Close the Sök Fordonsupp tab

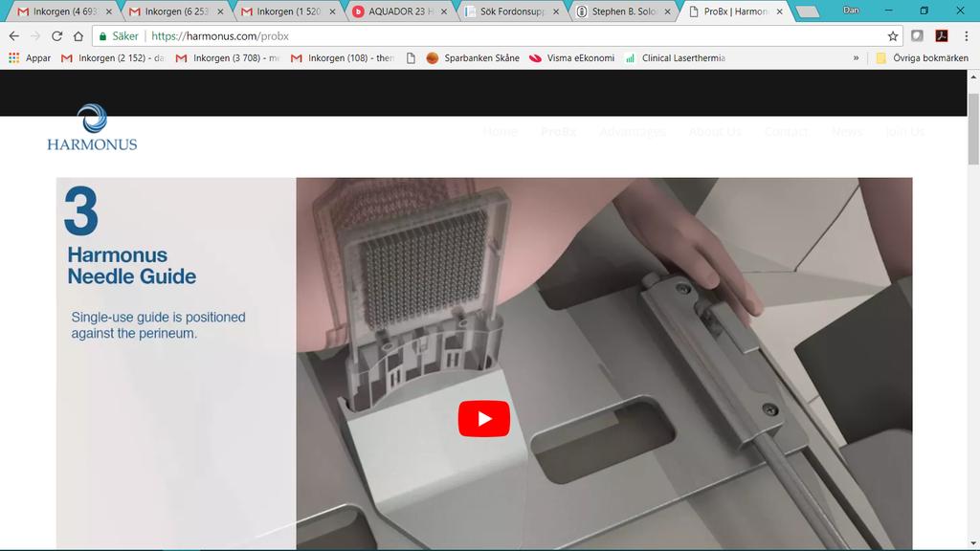[x=556, y=11]
